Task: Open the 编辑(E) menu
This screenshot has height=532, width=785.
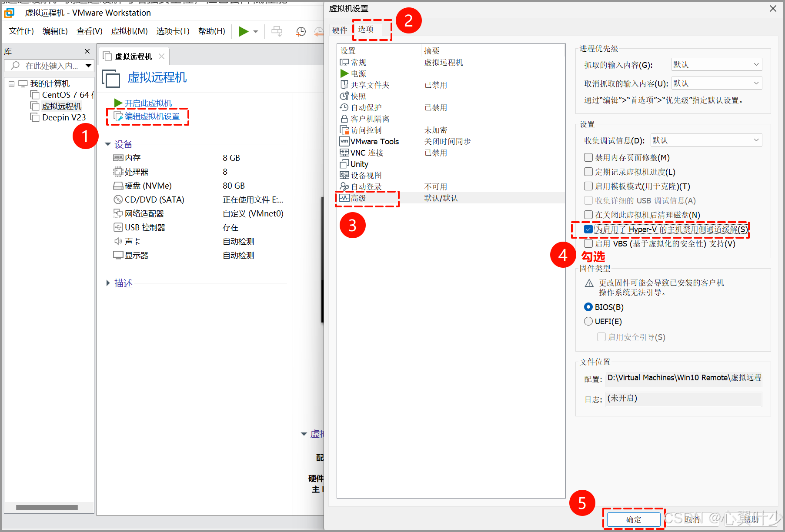Action: (x=55, y=31)
